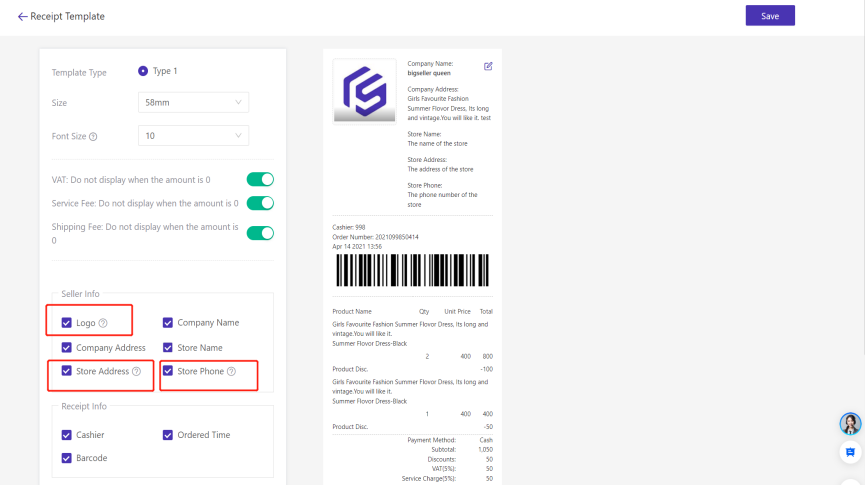The height and width of the screenshot is (485, 865).
Task: Click the back arrow beside Receipt Template
Action: pos(22,17)
